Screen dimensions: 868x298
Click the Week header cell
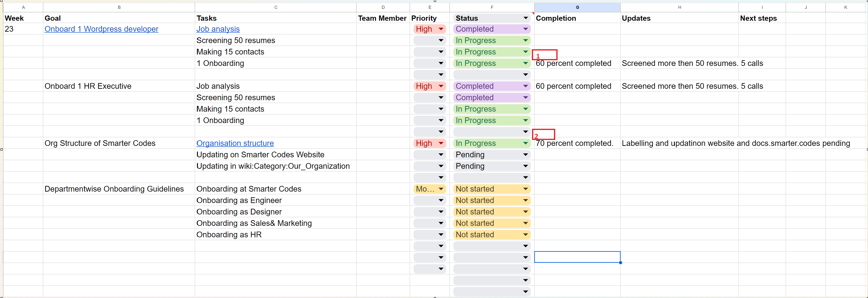(x=23, y=18)
